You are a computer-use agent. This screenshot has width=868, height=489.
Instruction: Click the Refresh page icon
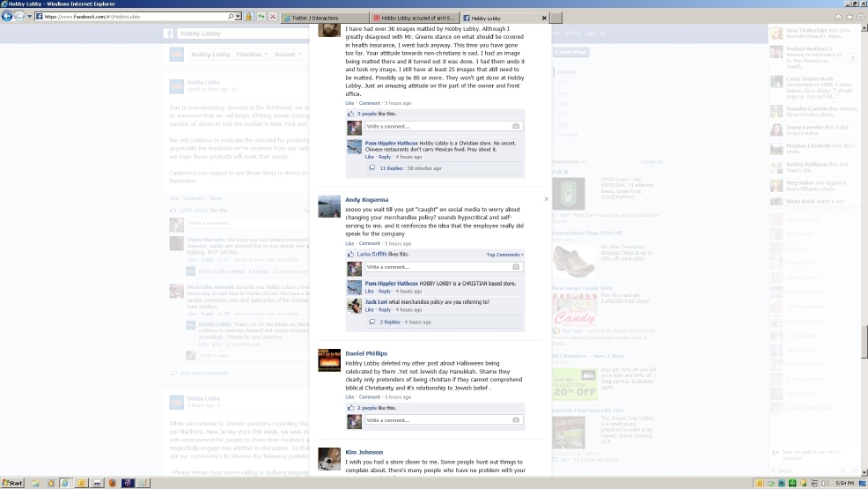point(261,17)
